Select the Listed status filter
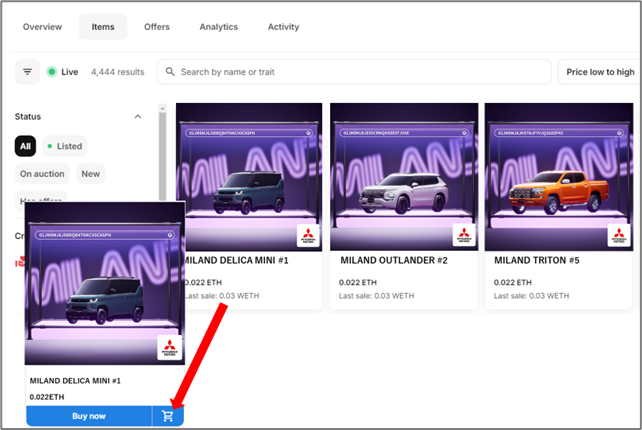 point(65,146)
